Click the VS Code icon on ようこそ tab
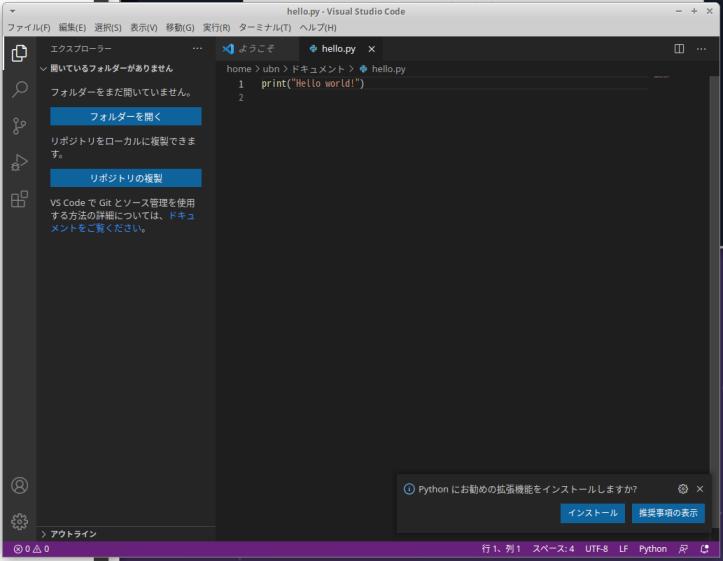 coord(228,48)
